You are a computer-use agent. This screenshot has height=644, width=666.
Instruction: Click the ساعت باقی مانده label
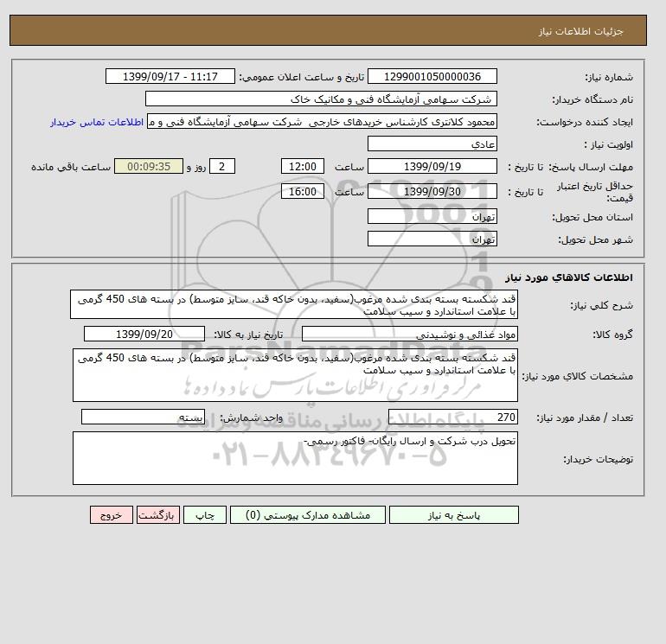click(x=71, y=167)
